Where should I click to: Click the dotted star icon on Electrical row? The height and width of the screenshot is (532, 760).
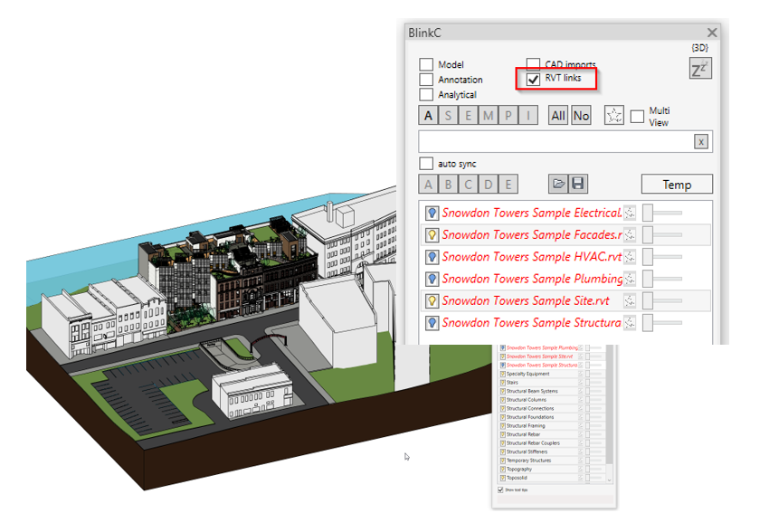coord(629,213)
